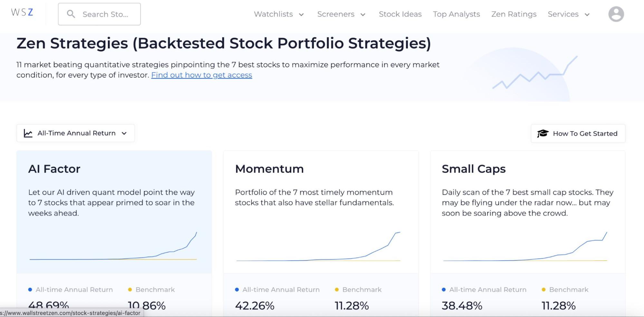Click the WSZ logo
This screenshot has height=317, width=644.
(22, 13)
